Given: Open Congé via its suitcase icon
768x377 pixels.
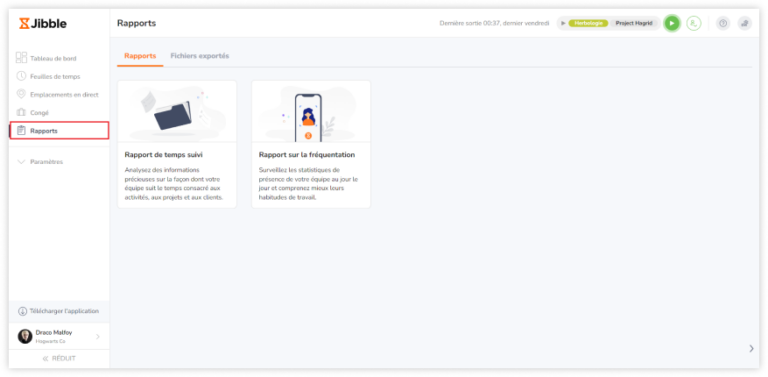Looking at the screenshot, I should pos(21,113).
